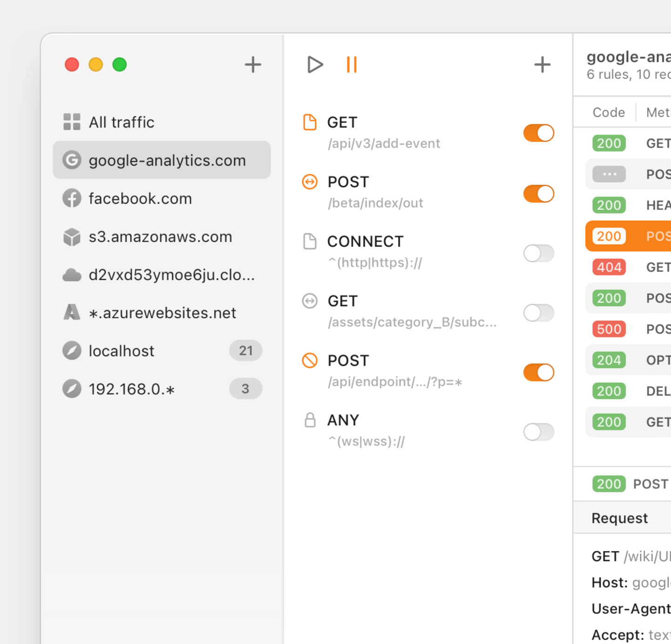Click the Facebook icon in the sidebar
The height and width of the screenshot is (644, 671).
point(72,199)
